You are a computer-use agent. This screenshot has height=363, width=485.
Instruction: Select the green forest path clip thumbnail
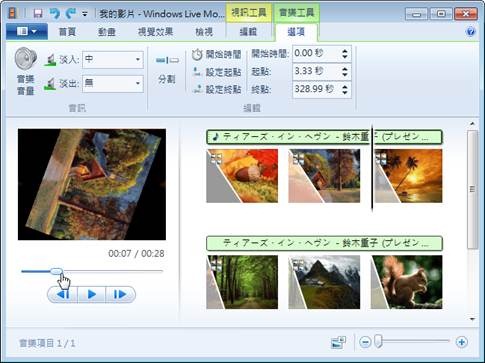pyautogui.click(x=242, y=282)
